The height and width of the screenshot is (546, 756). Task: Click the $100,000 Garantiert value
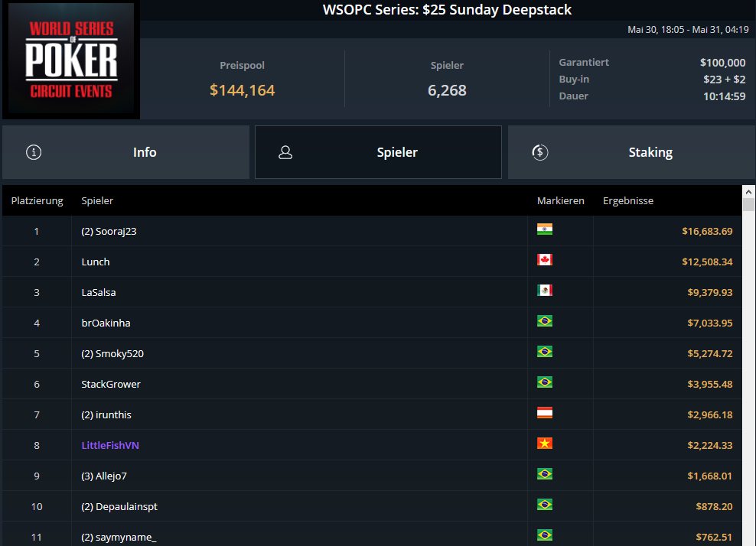[723, 63]
